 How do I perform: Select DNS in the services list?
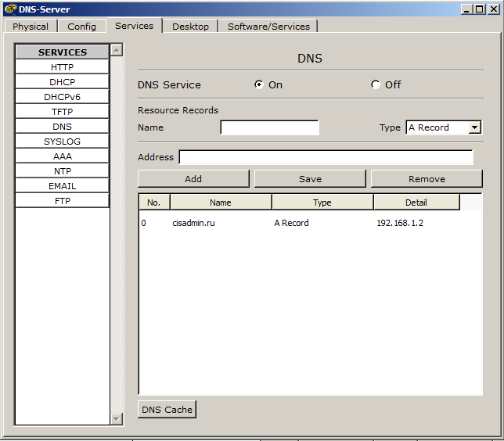pyautogui.click(x=63, y=127)
